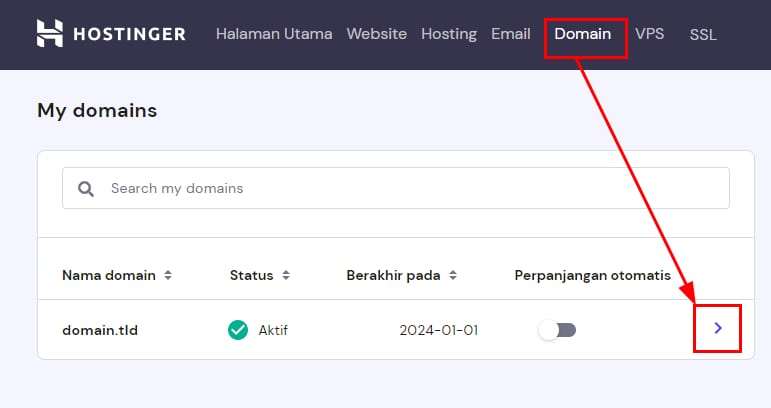This screenshot has height=408, width=771.
Task: Open domain.tld details chevron arrow
Action: [x=718, y=328]
